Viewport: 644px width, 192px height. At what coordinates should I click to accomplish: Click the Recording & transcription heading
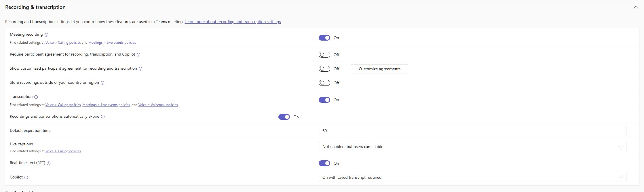point(35,7)
